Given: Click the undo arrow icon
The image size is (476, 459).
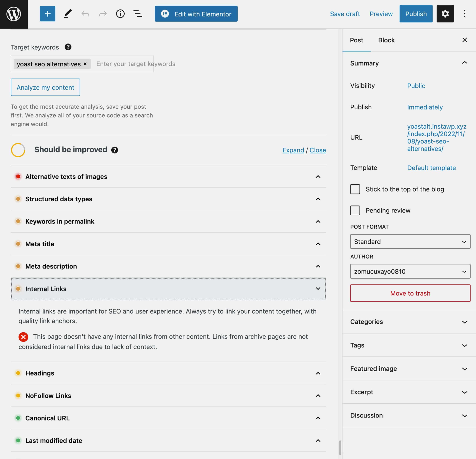Looking at the screenshot, I should tap(85, 14).
